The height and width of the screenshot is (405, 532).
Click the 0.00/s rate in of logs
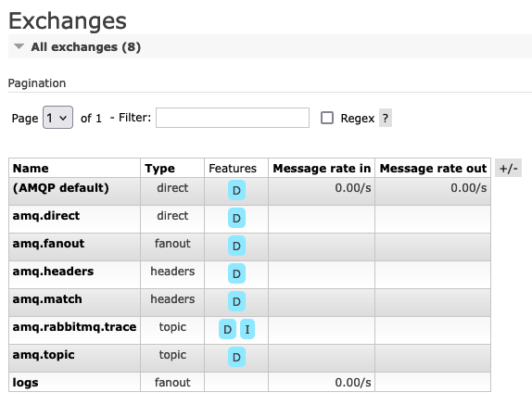353,383
